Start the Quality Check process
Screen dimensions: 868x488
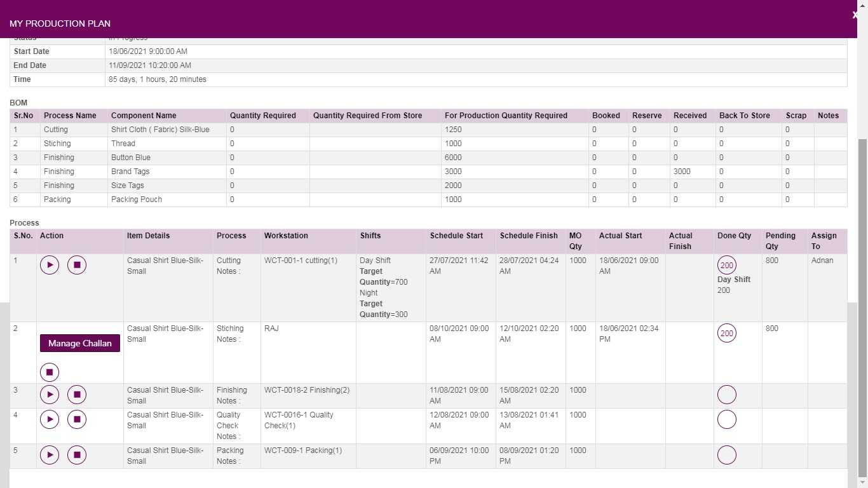coord(50,419)
